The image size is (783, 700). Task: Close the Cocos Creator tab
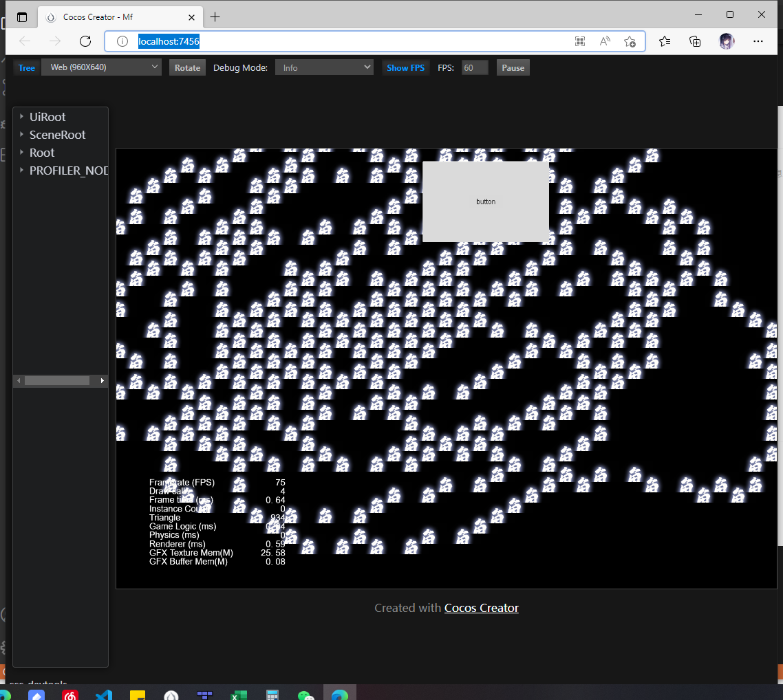[x=191, y=17]
